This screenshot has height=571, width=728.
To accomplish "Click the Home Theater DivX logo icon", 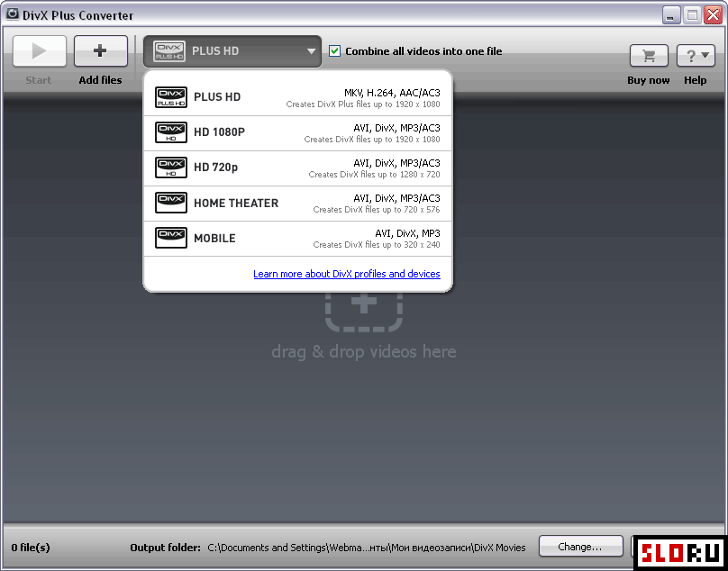I will (171, 203).
